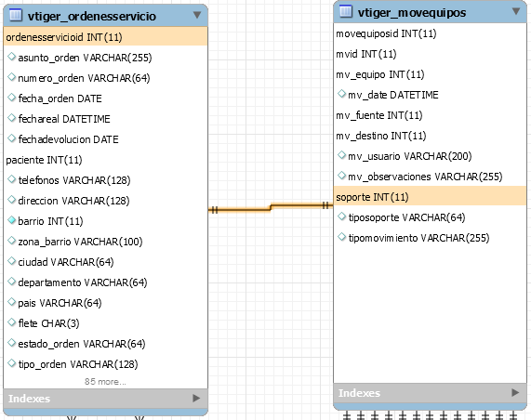Click the vtiger_movequipos table icon
The image size is (531, 420).
346,11
